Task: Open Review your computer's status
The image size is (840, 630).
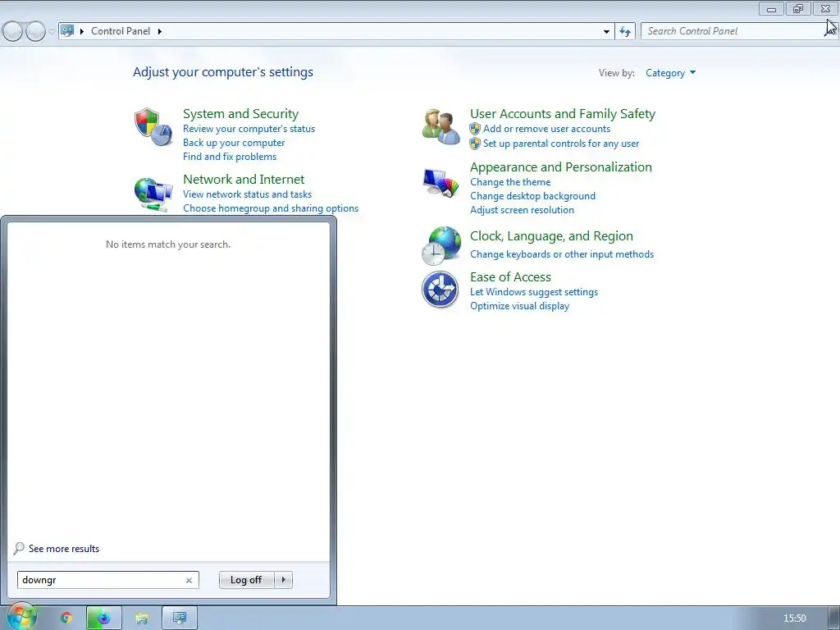Action: pyautogui.click(x=249, y=129)
